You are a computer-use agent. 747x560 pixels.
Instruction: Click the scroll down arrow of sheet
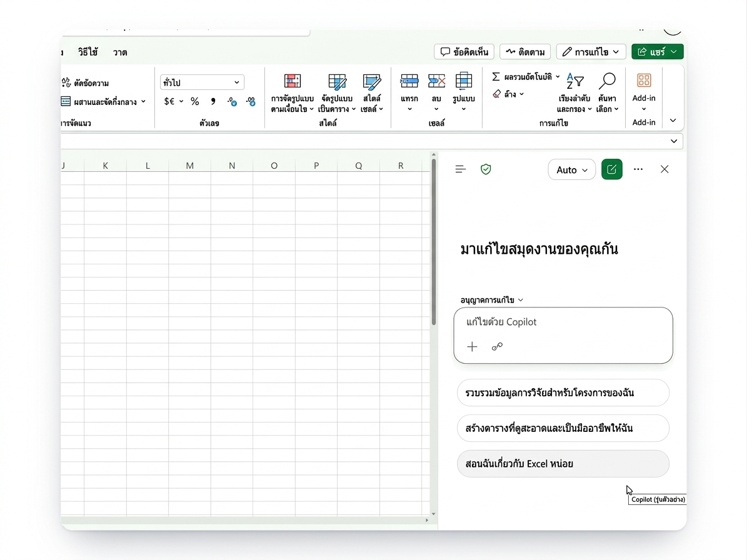tap(434, 514)
